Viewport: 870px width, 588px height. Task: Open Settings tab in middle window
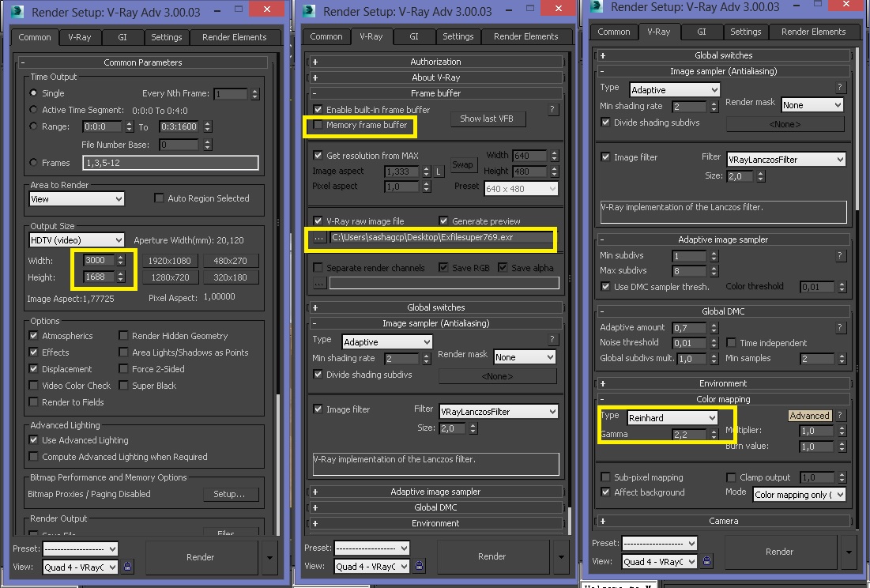[458, 36]
